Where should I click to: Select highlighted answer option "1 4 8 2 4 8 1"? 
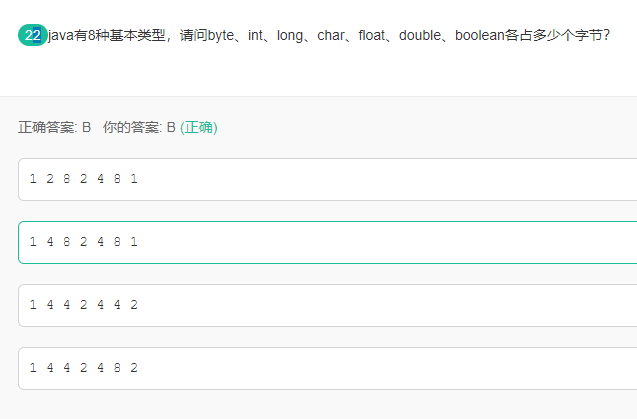[327, 242]
